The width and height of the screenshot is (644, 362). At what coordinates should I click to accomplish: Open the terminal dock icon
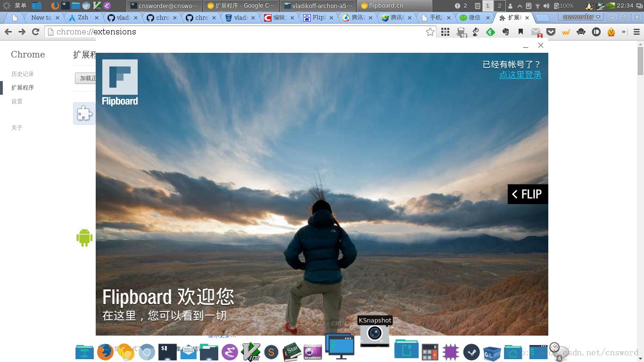click(x=167, y=352)
